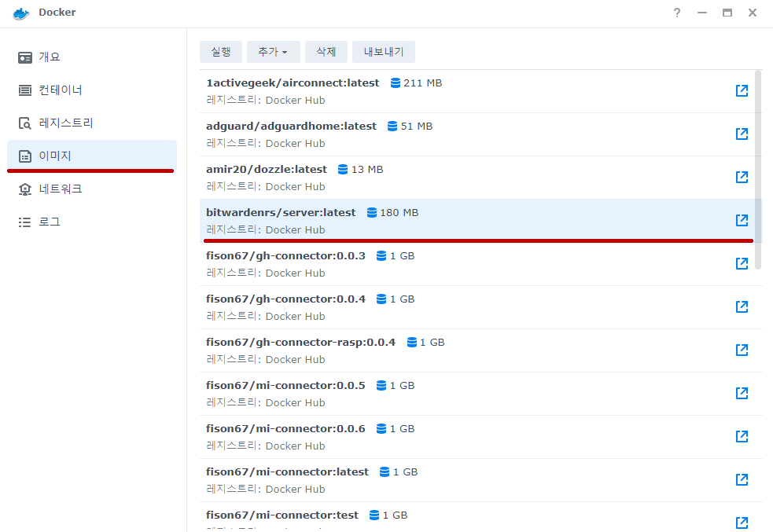Click the 로그 log sidebar icon
Screen dimensions: 773x532
[25, 222]
